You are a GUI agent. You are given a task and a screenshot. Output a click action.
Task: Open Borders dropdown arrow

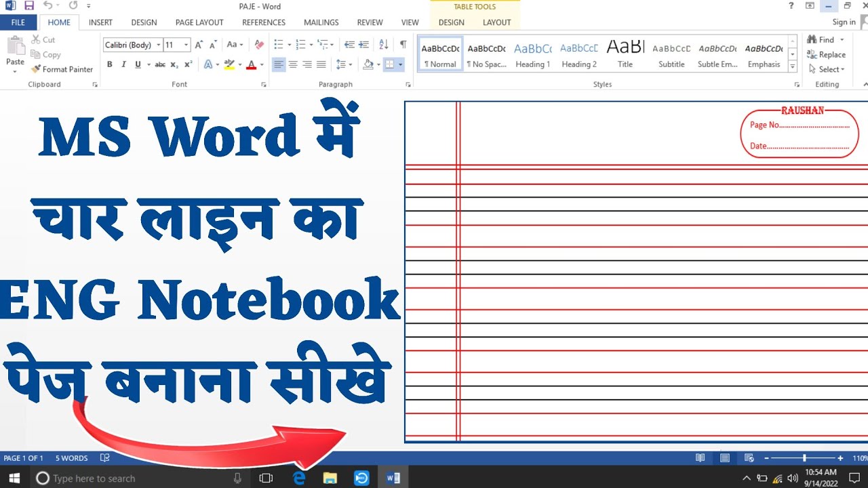(x=401, y=64)
